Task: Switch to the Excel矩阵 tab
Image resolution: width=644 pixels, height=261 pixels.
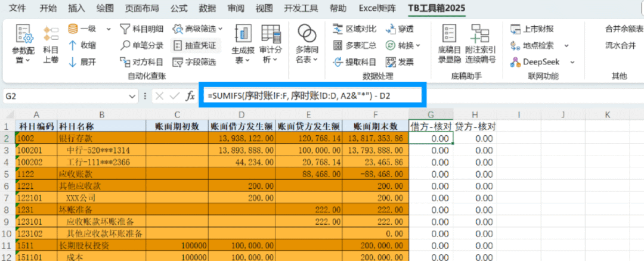Action: [x=377, y=8]
